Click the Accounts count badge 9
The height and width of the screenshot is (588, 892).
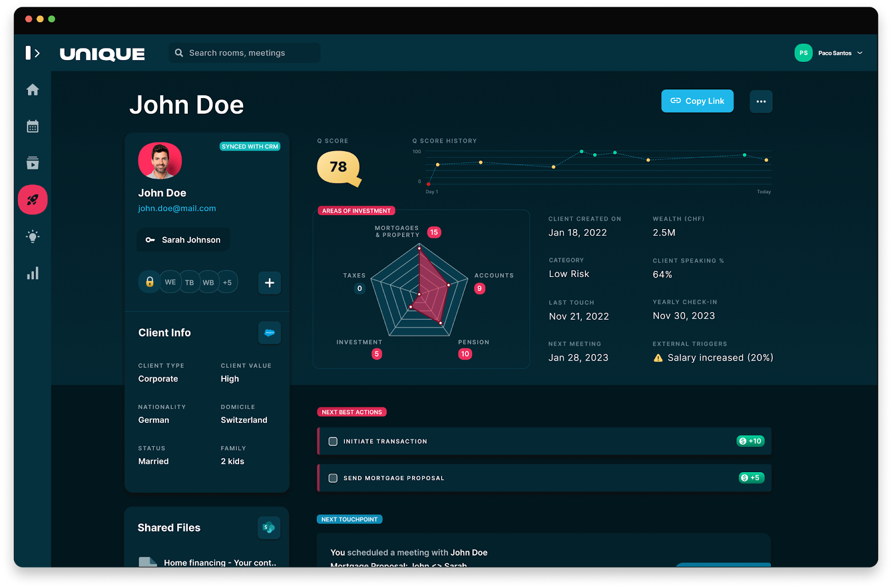click(x=479, y=289)
